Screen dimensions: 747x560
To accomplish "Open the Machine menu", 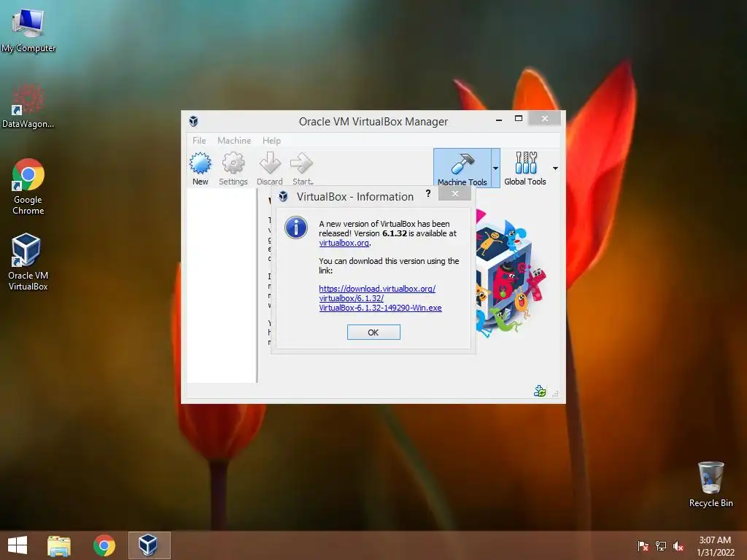I will coord(234,141).
